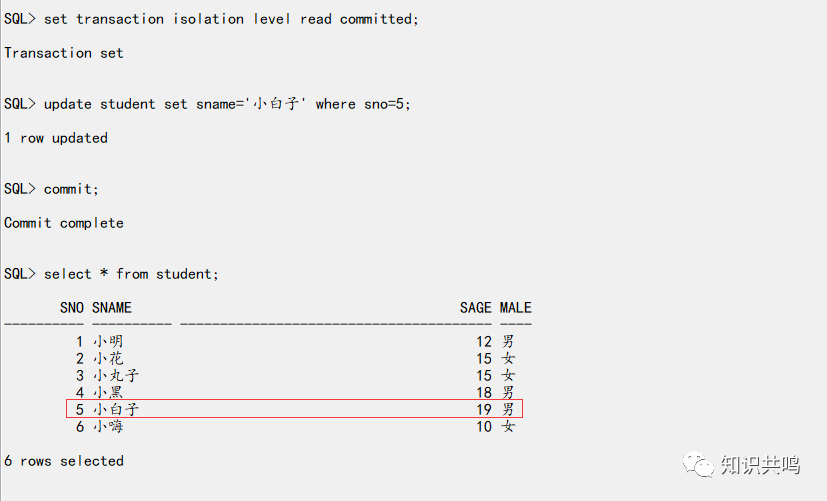Click the '1 row updated' message
Image resolution: width=827 pixels, height=501 pixels.
point(56,138)
